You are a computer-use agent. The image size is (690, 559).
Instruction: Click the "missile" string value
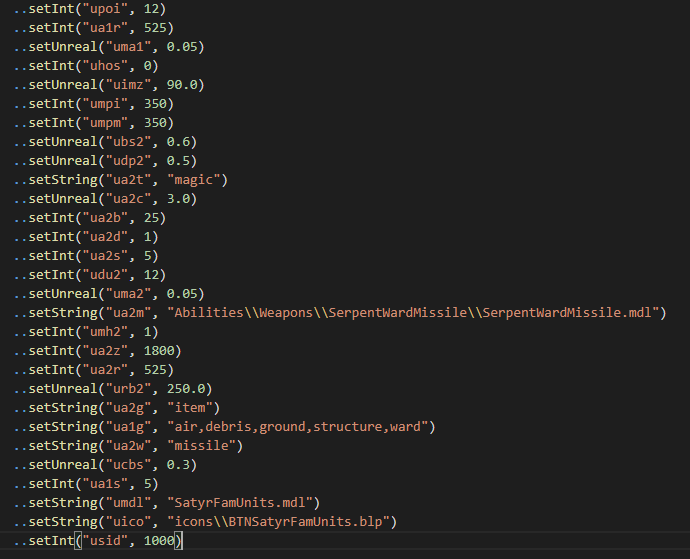click(x=201, y=446)
